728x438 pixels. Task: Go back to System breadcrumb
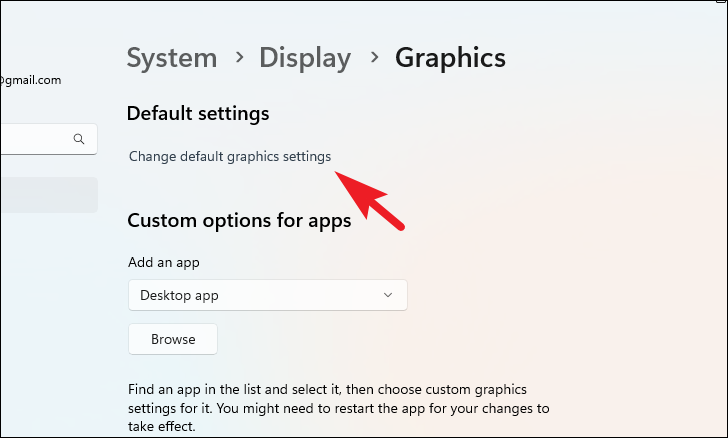(172, 58)
